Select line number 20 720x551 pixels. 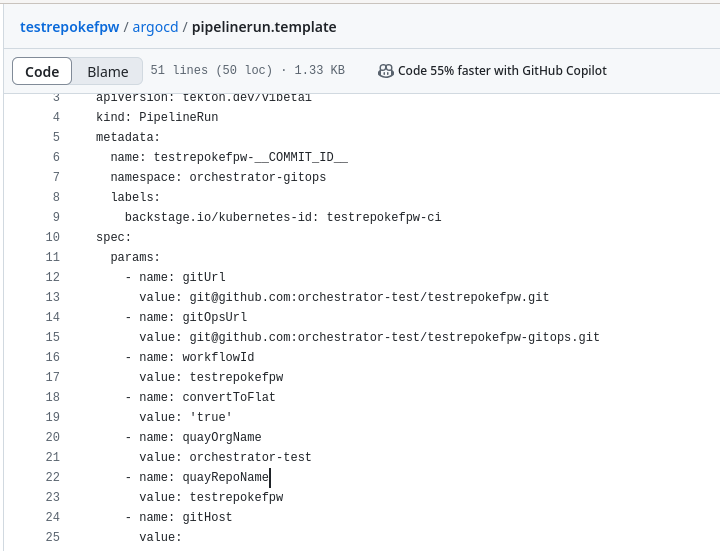(x=53, y=437)
